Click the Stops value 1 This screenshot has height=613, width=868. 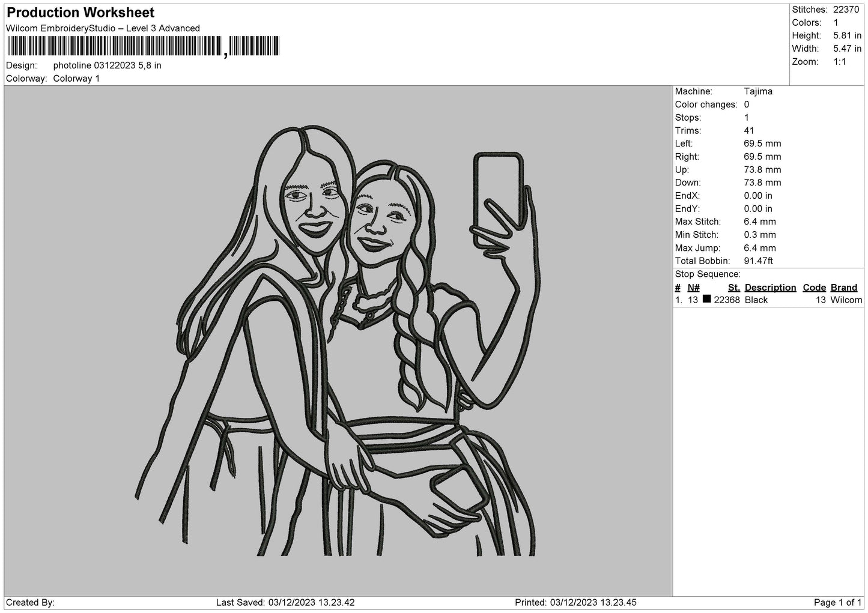[747, 118]
